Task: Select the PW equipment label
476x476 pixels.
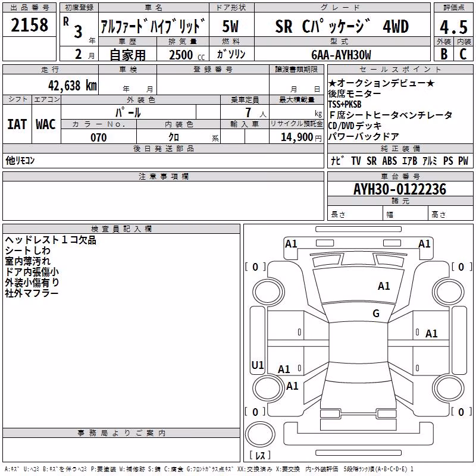Action: point(464,161)
